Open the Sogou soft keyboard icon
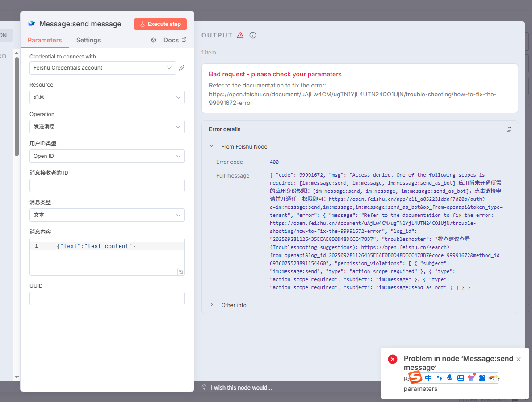The image size is (532, 402). pos(461,378)
